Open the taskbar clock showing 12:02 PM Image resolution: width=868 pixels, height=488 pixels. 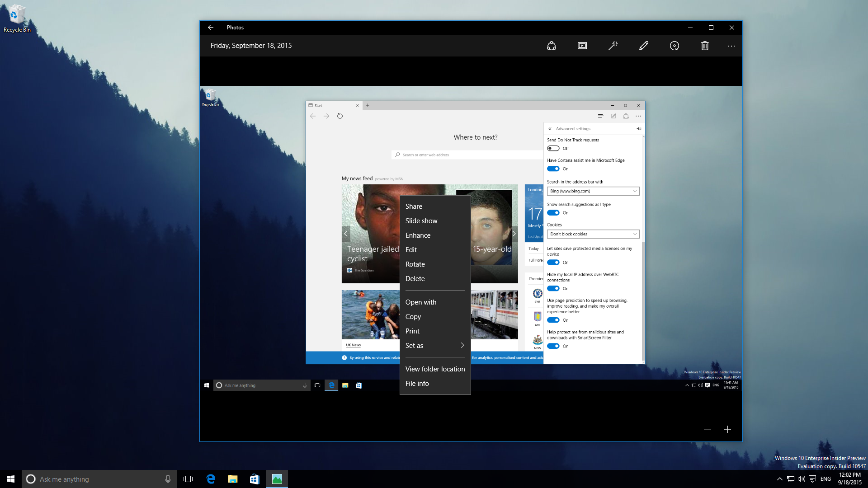pyautogui.click(x=849, y=479)
